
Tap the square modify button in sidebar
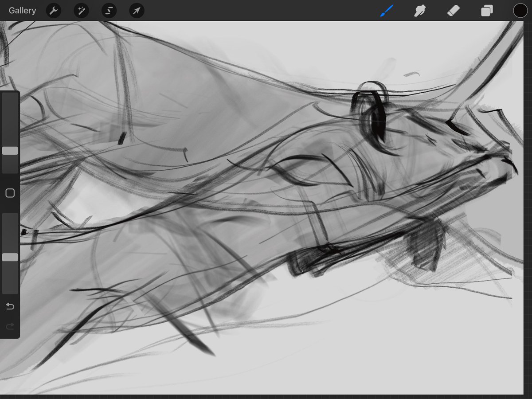point(10,193)
